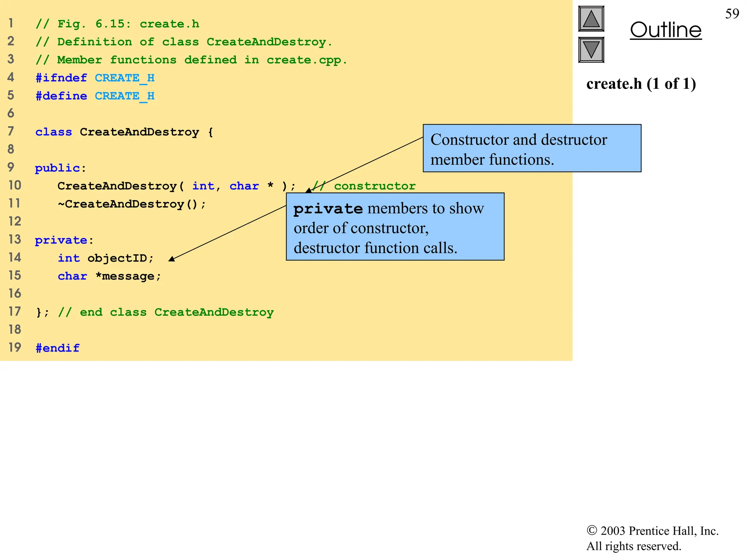The width and height of the screenshot is (747, 560).
Task: Click line number 19
Action: pos(15,347)
